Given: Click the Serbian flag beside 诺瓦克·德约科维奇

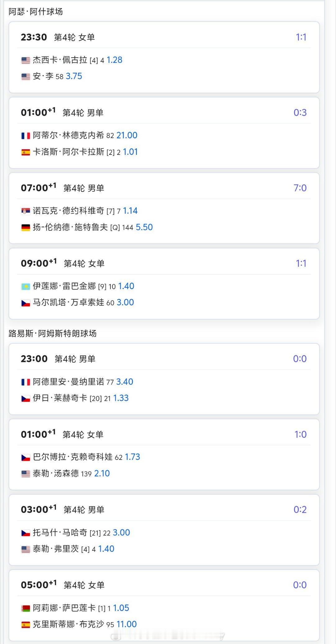Looking at the screenshot, I should click(26, 211).
